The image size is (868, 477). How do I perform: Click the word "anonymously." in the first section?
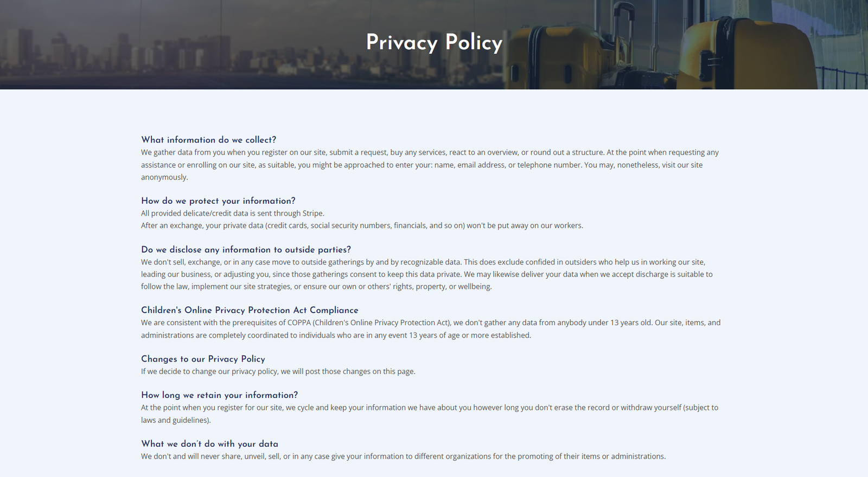(164, 177)
